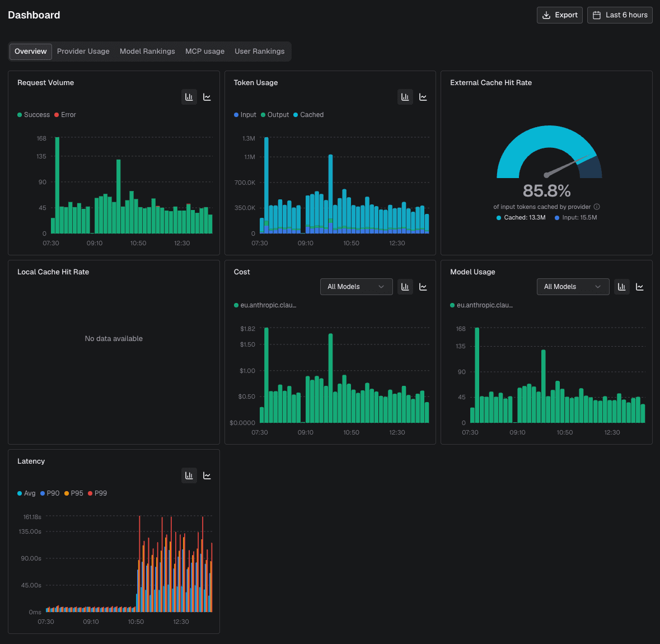Select line chart icon in Token Usage
The image size is (660, 644).
(423, 97)
